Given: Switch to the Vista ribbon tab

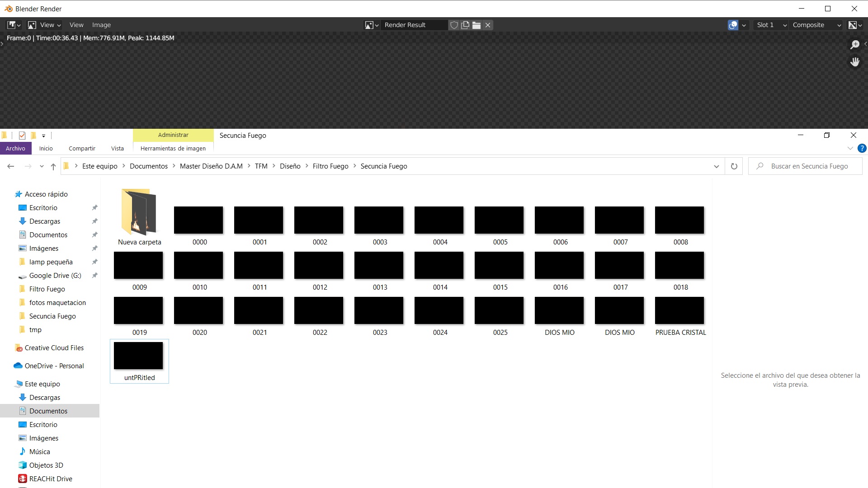Looking at the screenshot, I should (x=117, y=149).
